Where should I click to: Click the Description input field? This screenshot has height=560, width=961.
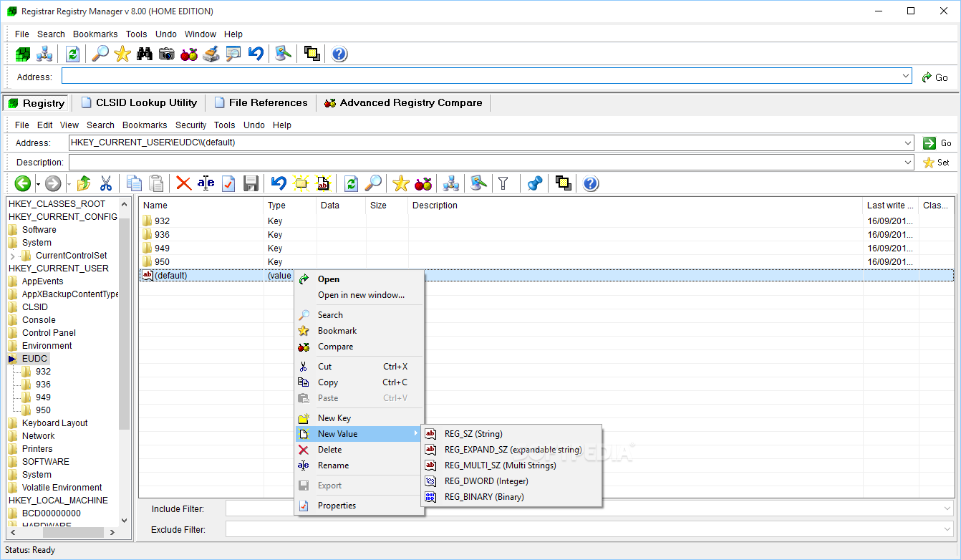(x=491, y=163)
